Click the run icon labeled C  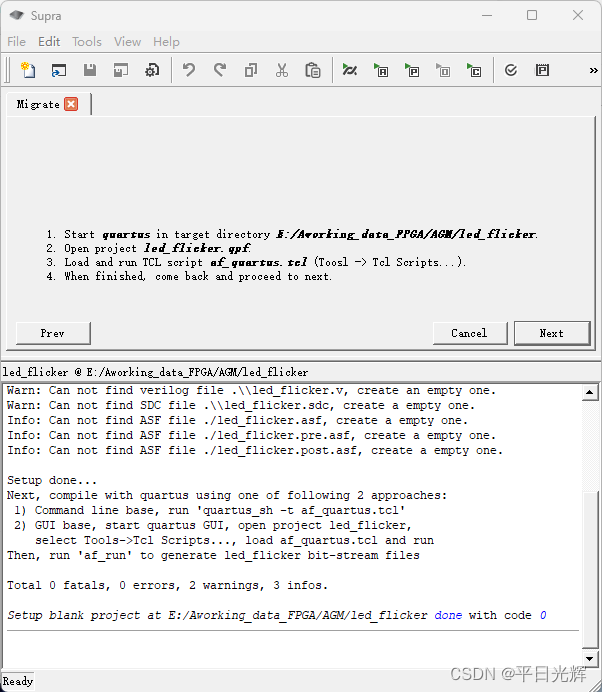click(474, 70)
